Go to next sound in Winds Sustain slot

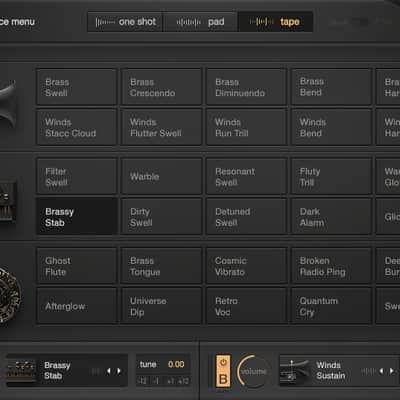click(391, 371)
